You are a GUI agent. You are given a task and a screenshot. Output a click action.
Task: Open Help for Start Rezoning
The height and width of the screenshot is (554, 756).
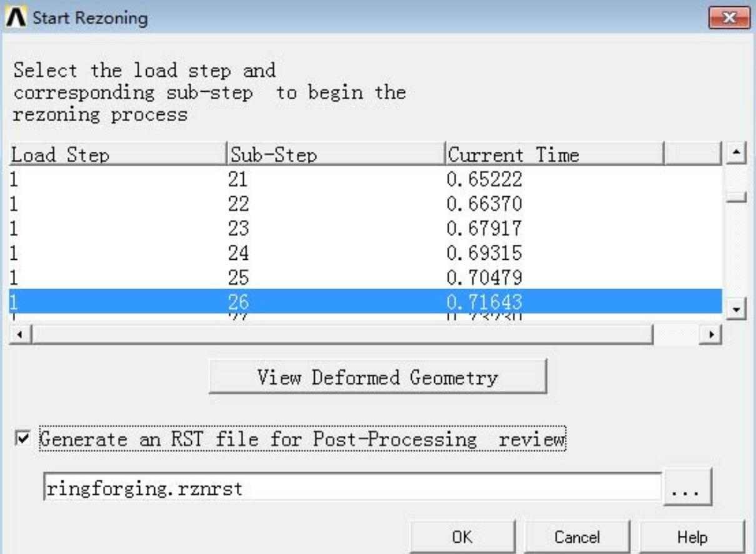tap(692, 537)
